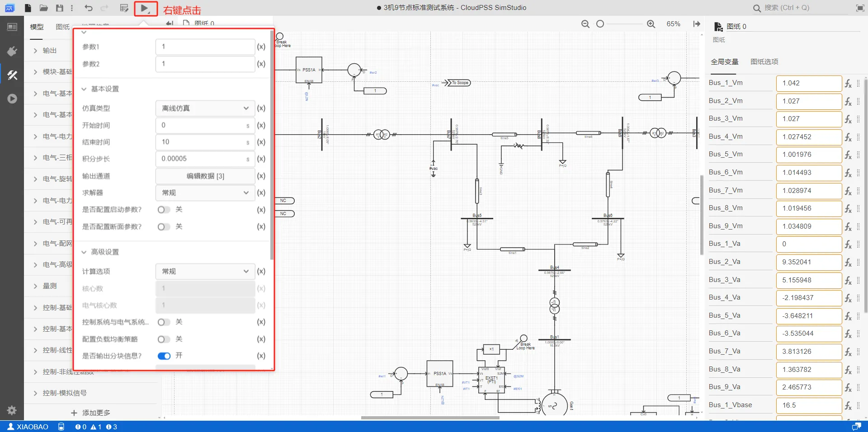The height and width of the screenshot is (432, 868).
Task: Switch to the 图纸 tab in left panel
Action: (62, 27)
